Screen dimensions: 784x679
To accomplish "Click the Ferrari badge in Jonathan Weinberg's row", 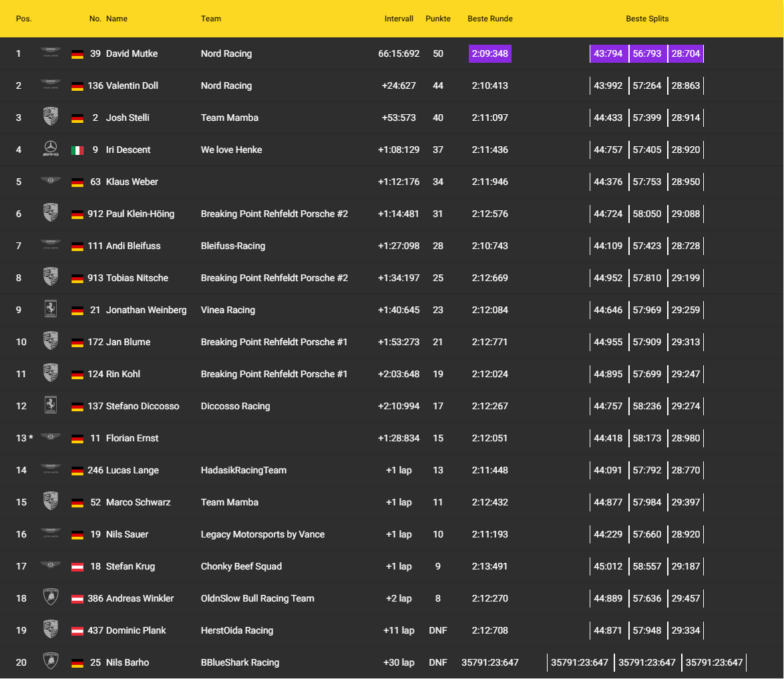I will coord(50,310).
